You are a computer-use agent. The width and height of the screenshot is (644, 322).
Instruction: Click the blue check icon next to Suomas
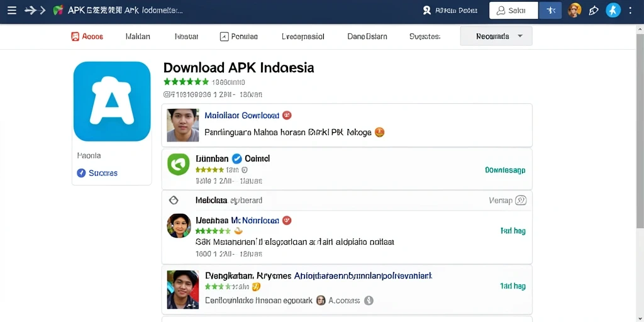point(81,173)
